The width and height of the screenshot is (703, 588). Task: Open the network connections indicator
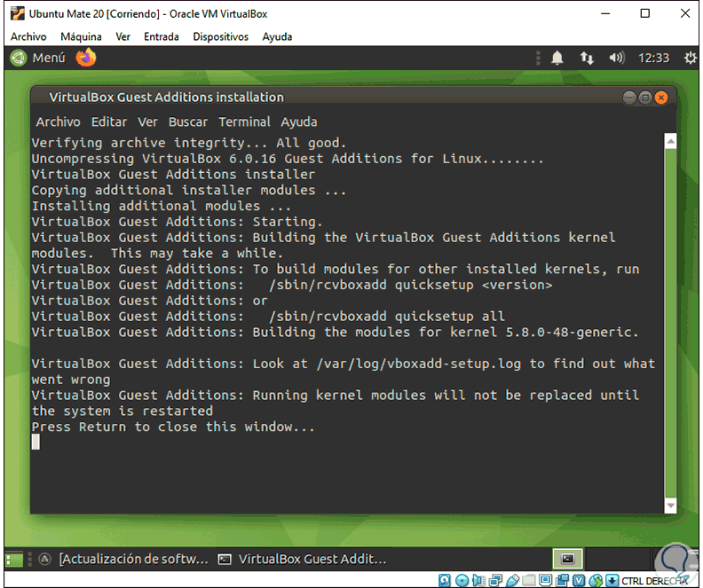[x=587, y=58]
